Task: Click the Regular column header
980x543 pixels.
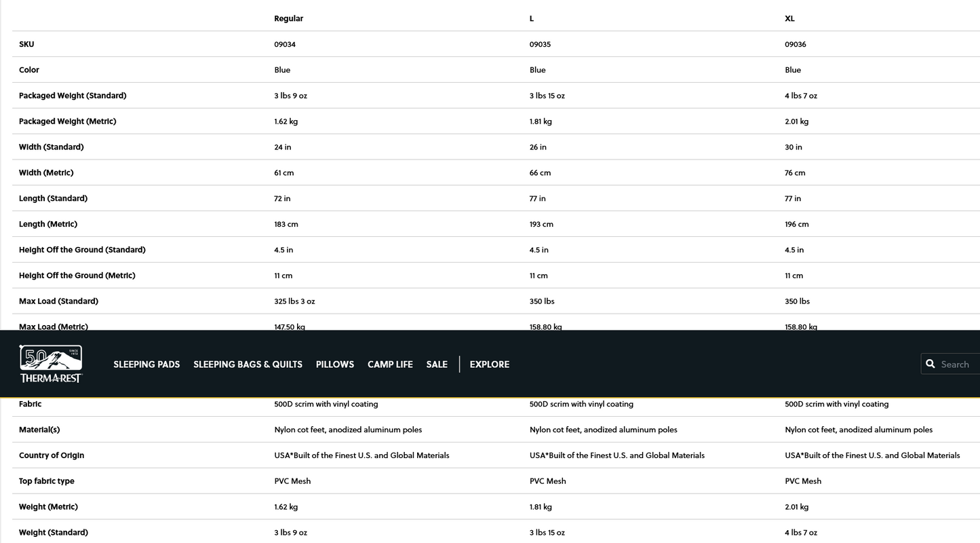Action: 288,18
